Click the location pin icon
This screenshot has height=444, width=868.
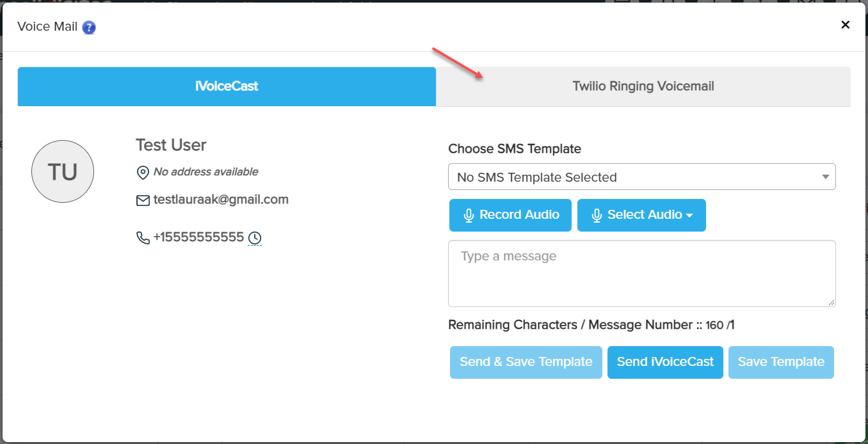click(143, 173)
